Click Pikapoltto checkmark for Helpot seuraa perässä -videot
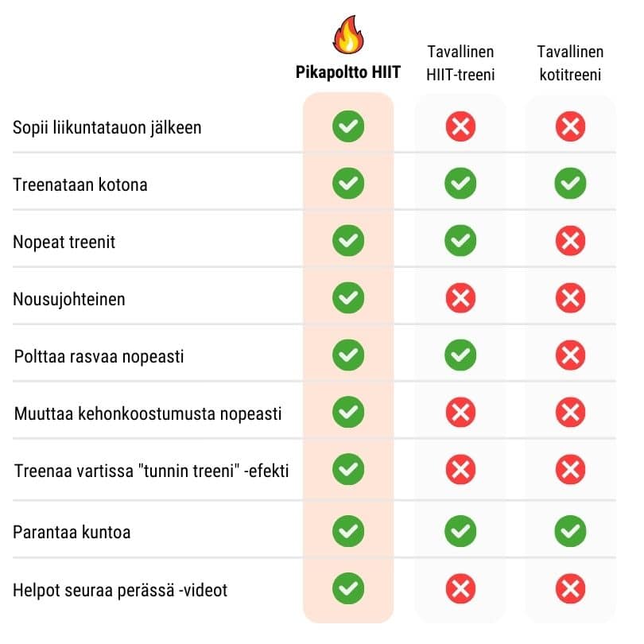The image size is (644, 644). (x=348, y=588)
